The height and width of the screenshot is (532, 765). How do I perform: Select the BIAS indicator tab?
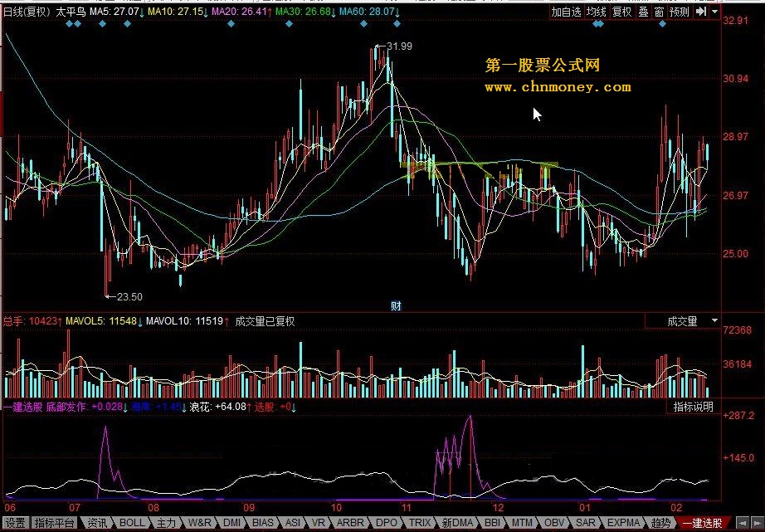263,523
